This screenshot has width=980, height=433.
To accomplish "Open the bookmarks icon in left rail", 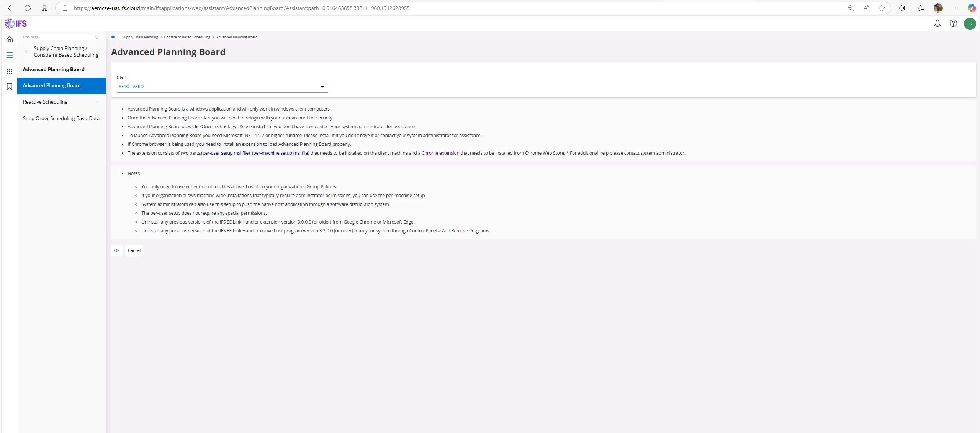I will click(10, 87).
